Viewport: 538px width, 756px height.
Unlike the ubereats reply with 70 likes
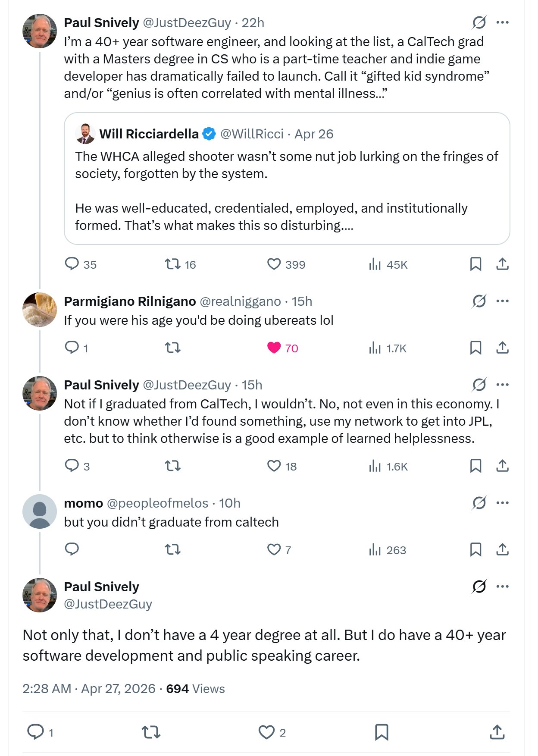(x=274, y=348)
